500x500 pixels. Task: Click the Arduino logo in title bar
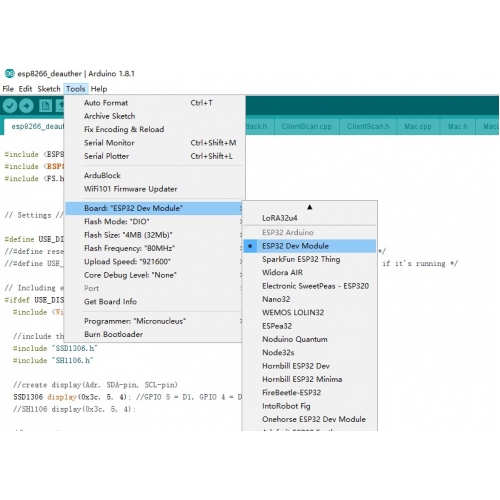tap(9, 73)
